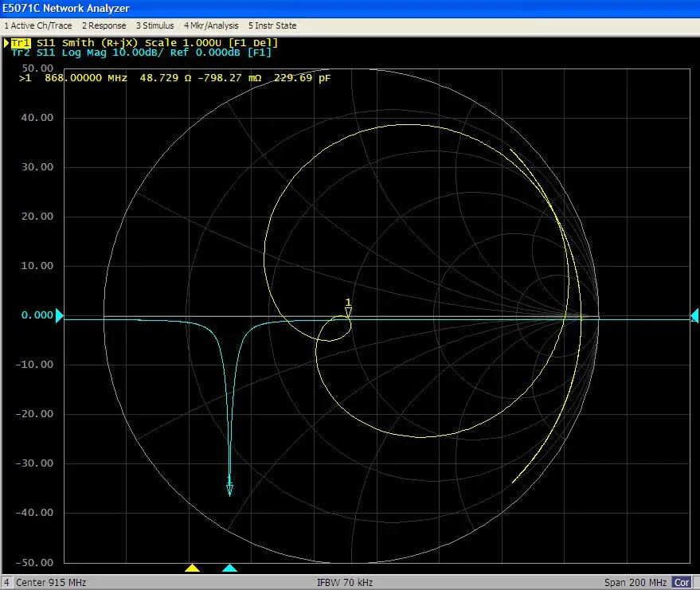Open the 1 Active Ch/Trace menu
This screenshot has height=590, width=700.
38,25
